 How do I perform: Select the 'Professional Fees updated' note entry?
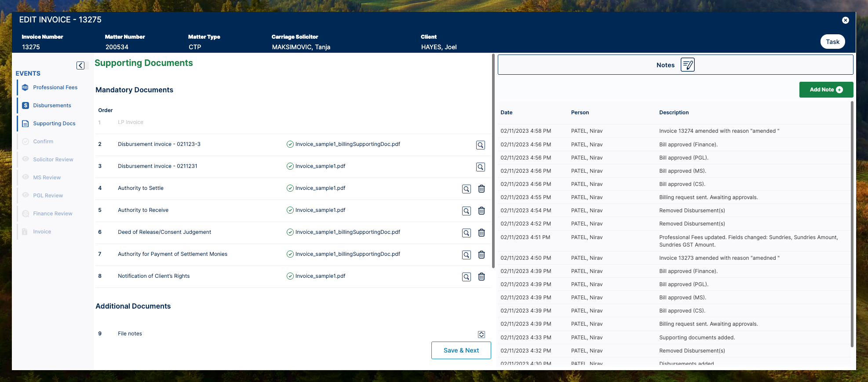click(674, 241)
